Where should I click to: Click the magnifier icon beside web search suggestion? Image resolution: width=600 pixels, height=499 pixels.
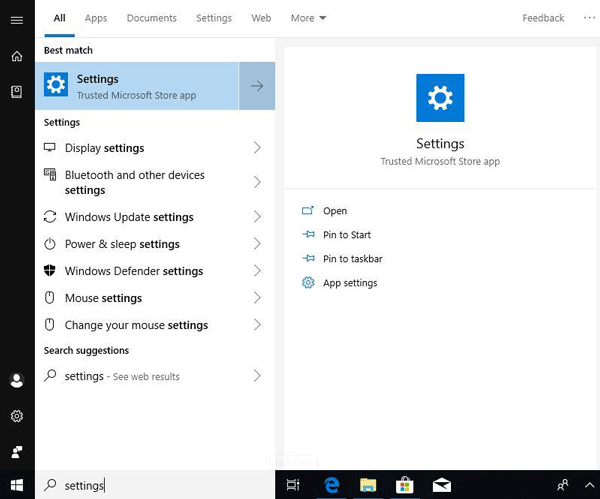point(50,375)
